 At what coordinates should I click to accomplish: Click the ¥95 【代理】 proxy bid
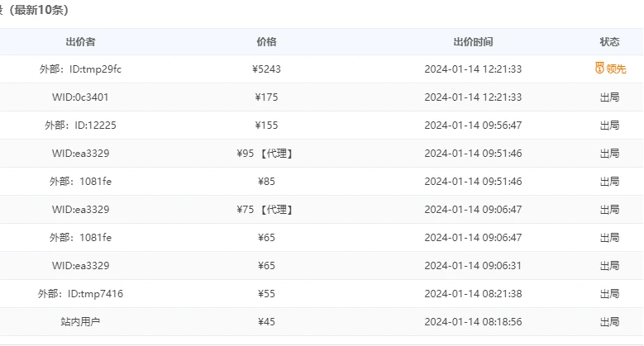265,154
